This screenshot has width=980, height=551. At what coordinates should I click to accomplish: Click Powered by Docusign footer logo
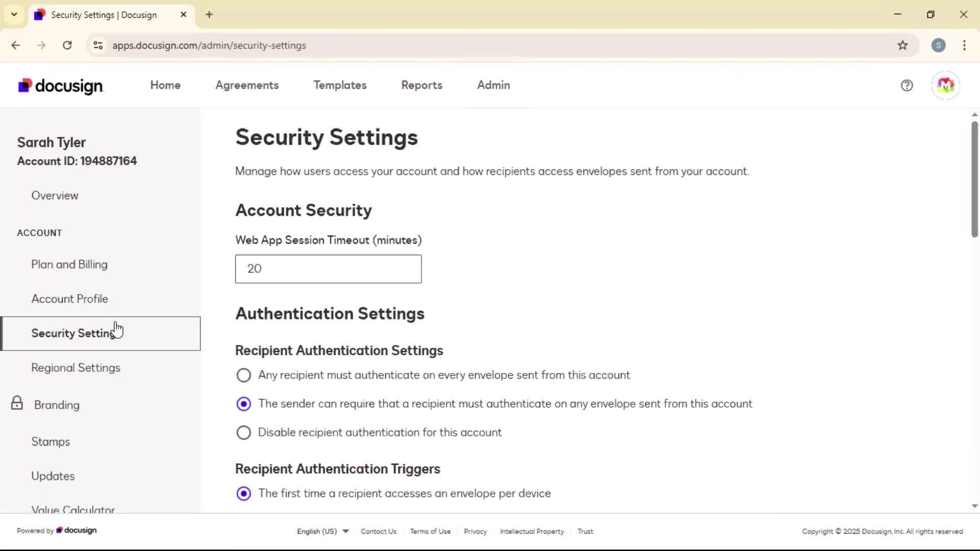[x=76, y=531]
